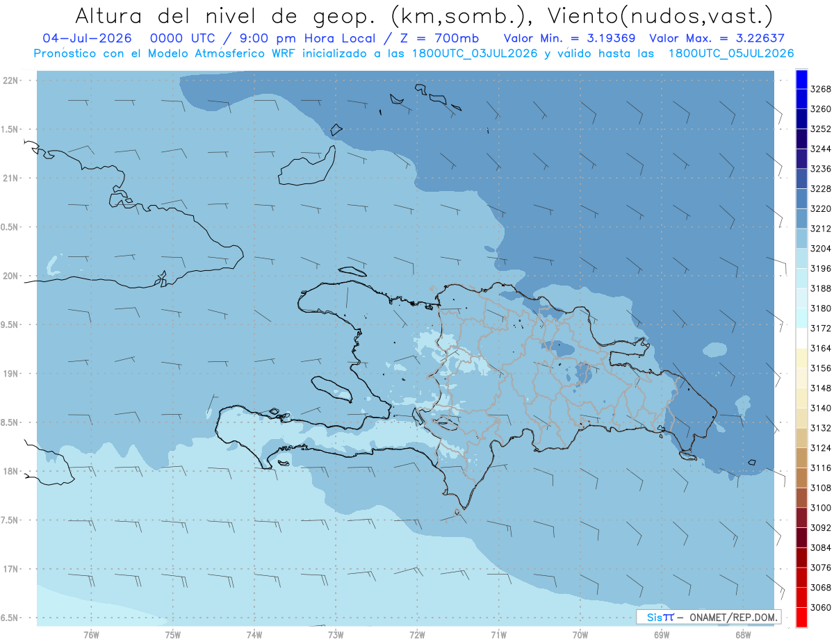Image resolution: width=834 pixels, height=644 pixels.
Task: Click legend value '3076'
Action: pyautogui.click(x=820, y=568)
